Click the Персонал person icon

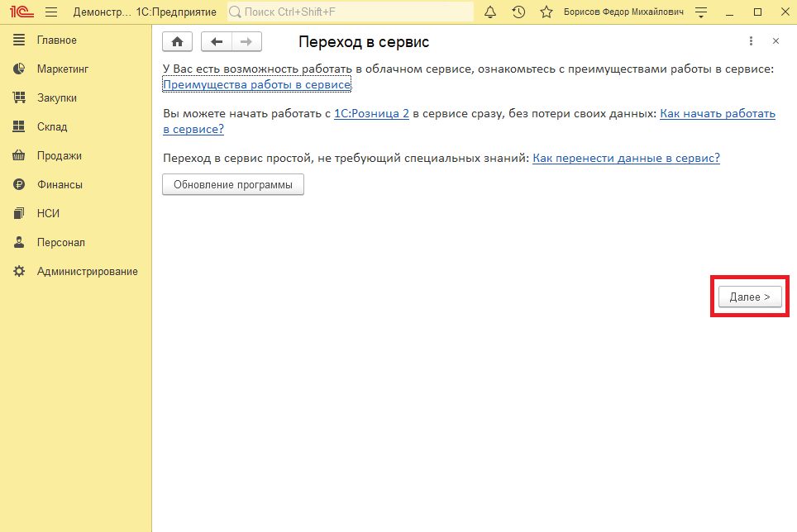click(19, 242)
